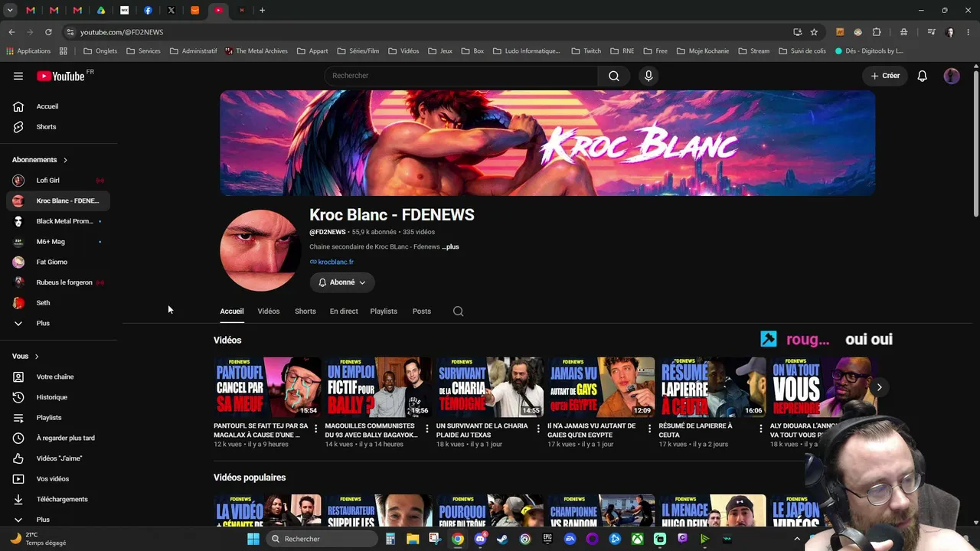Search within the channel using the magnifier
The height and width of the screenshot is (551, 980).
[x=458, y=311]
